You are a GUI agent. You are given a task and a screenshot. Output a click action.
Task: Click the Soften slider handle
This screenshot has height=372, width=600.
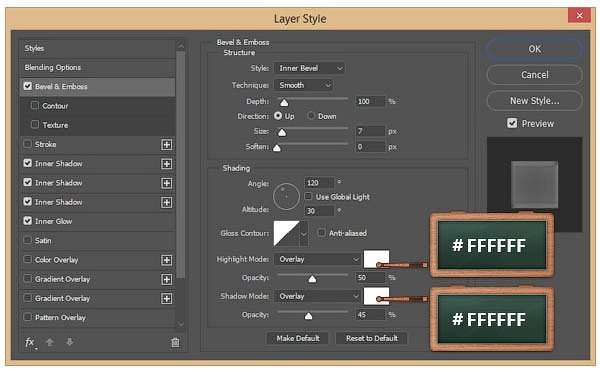(277, 148)
